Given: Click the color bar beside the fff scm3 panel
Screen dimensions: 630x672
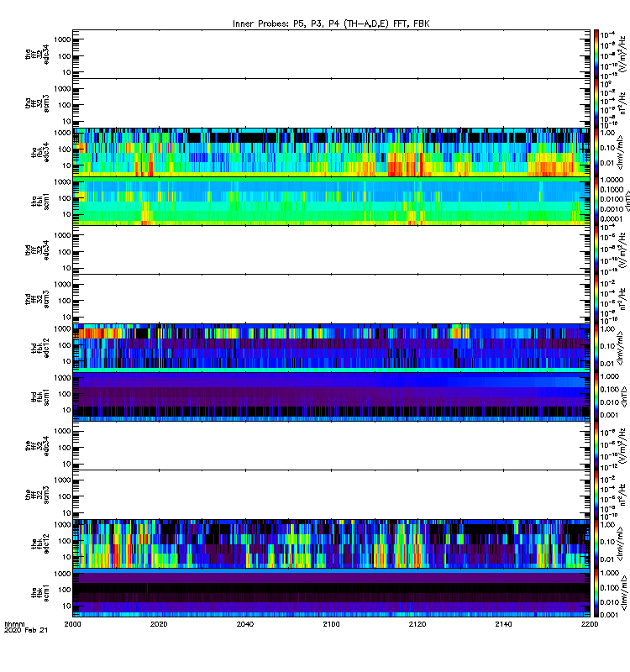Looking at the screenshot, I should pyautogui.click(x=596, y=495).
